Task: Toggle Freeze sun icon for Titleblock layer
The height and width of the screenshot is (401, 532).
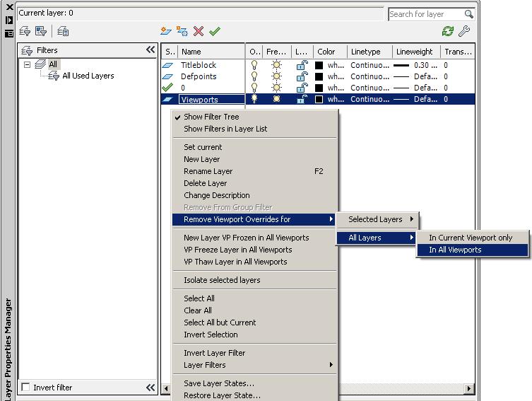Action: pyautogui.click(x=277, y=65)
